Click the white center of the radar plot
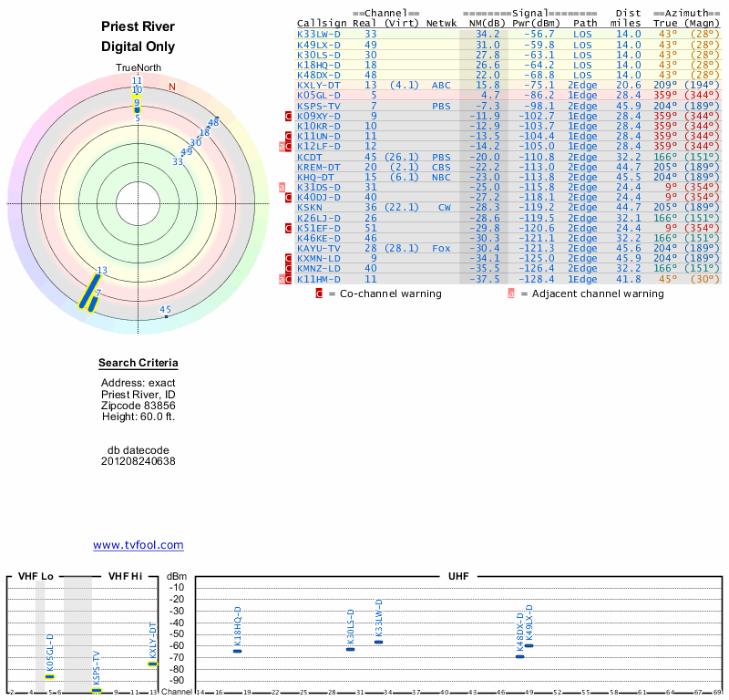Viewport: 729px width, 700px height. coord(138,202)
